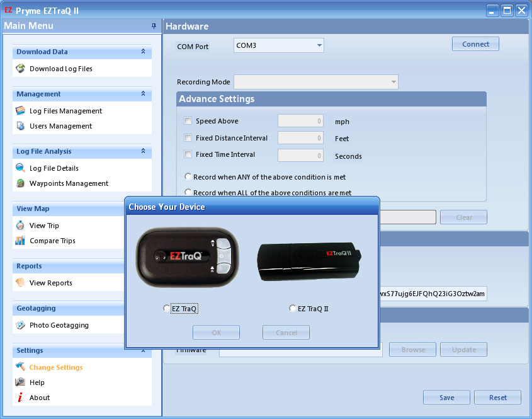Open Change Settings
532x419 pixels.
pos(56,367)
